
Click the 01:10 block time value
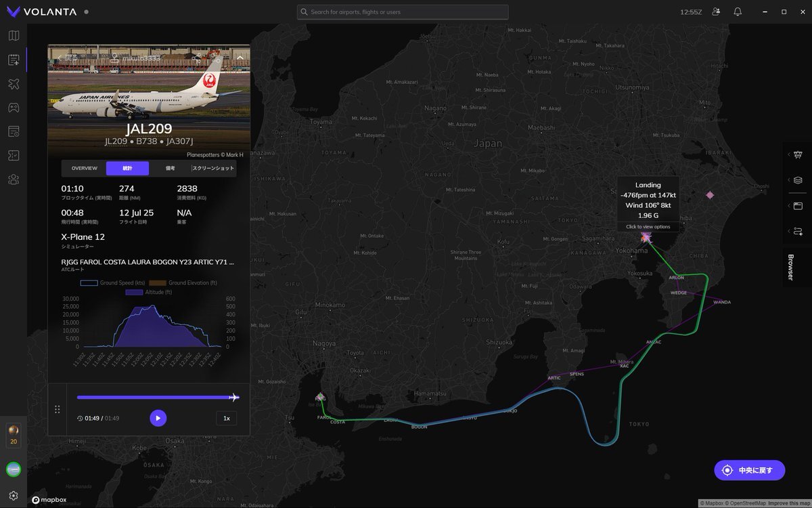tap(72, 189)
